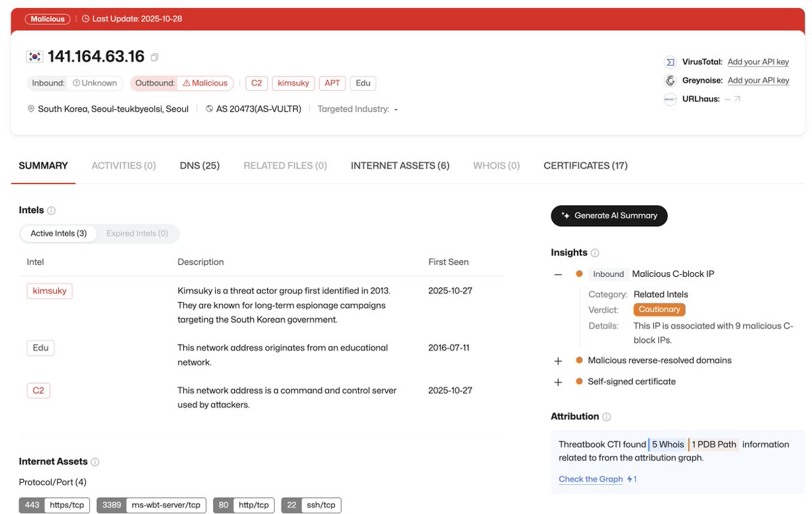Viewport: 812px width, 514px height.
Task: Click the C2 intel in table
Action: pyautogui.click(x=39, y=391)
